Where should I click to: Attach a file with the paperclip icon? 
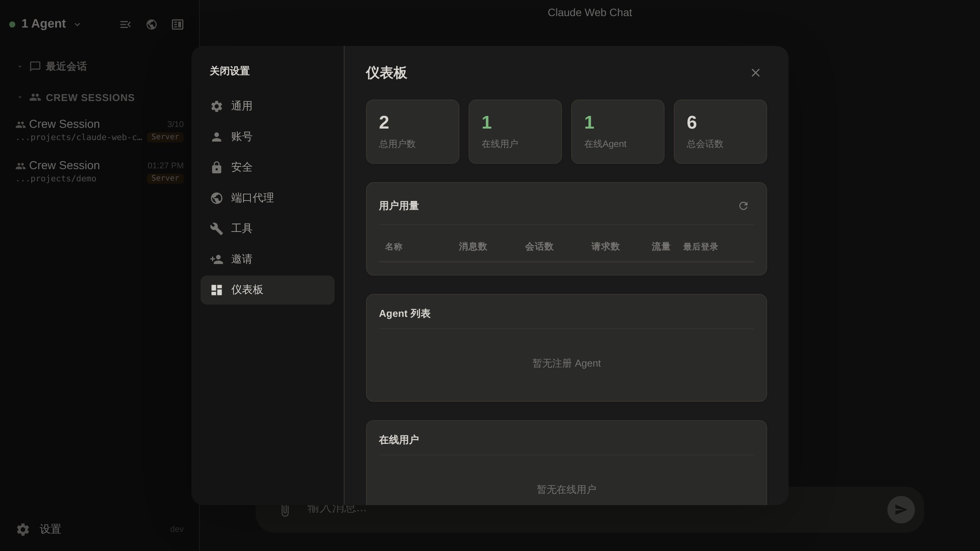click(284, 509)
